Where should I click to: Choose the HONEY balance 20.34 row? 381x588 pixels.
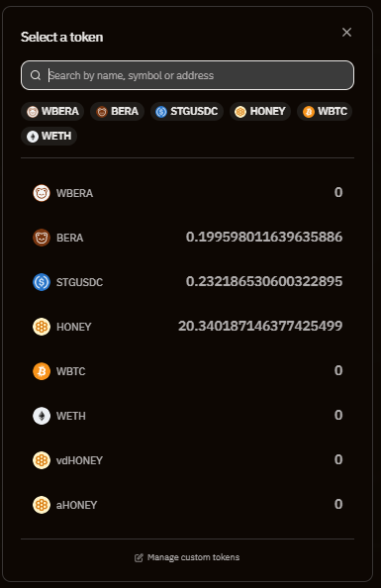187,327
